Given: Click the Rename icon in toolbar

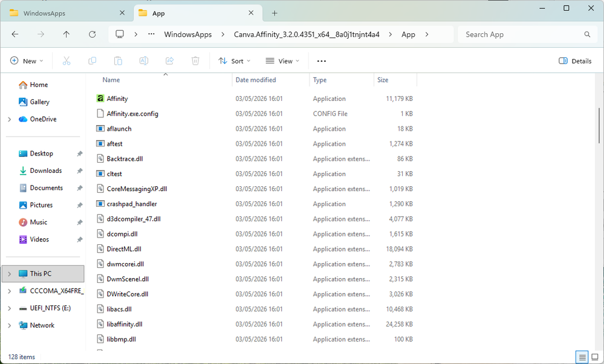Looking at the screenshot, I should coord(144,61).
